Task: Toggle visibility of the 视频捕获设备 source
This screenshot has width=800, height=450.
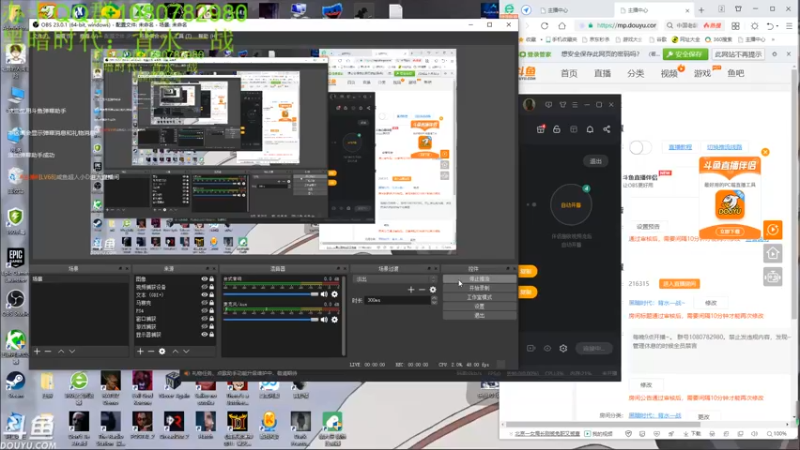Action: coord(204,287)
